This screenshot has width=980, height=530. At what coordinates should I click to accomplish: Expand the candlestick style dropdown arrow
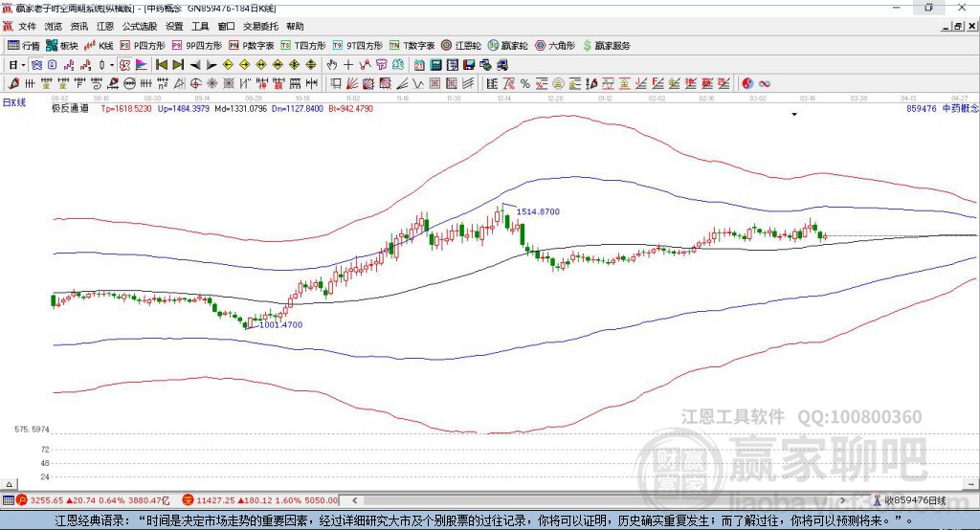tap(112, 65)
